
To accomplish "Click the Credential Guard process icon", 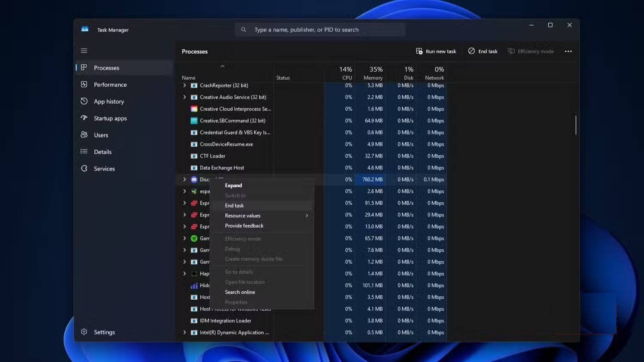I will point(194,133).
